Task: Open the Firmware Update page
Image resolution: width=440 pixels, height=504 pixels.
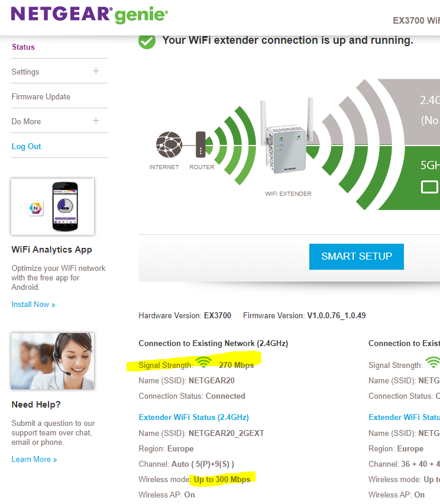Action: tap(41, 96)
